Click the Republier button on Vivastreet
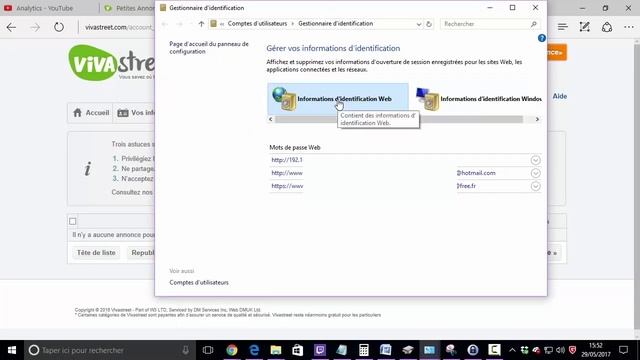The width and height of the screenshot is (640, 360). [x=141, y=253]
